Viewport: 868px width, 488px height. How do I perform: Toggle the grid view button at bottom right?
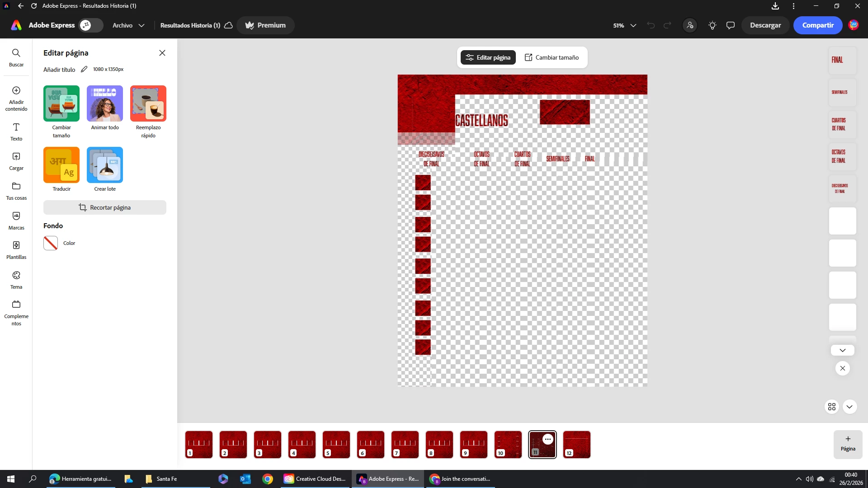832,407
